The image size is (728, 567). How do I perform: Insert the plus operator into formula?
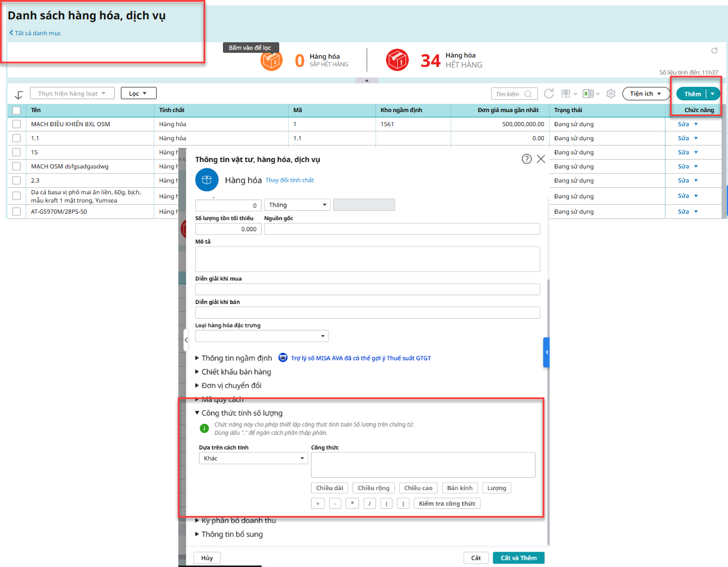pyautogui.click(x=318, y=504)
